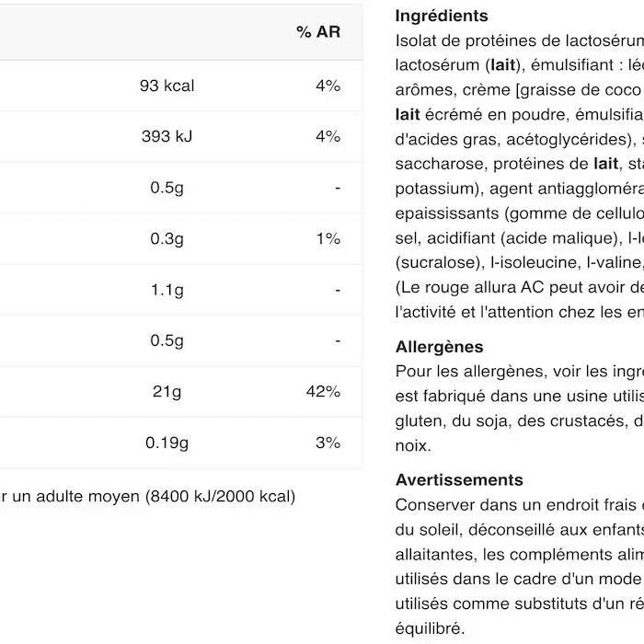Viewport: 644px width, 644px height.
Task: Click the 'Conserver dans un endroit frais' text
Action: (520, 505)
